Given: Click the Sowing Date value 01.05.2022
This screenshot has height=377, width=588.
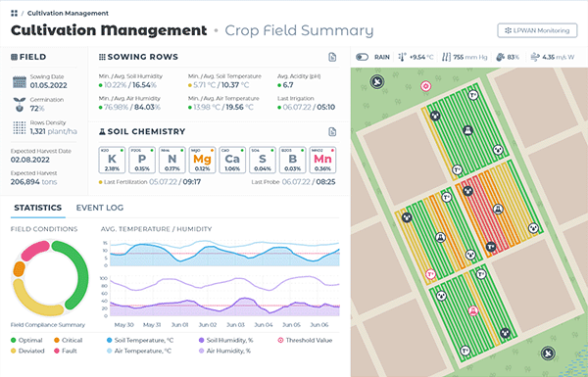Looking at the screenshot, I should pos(49,85).
